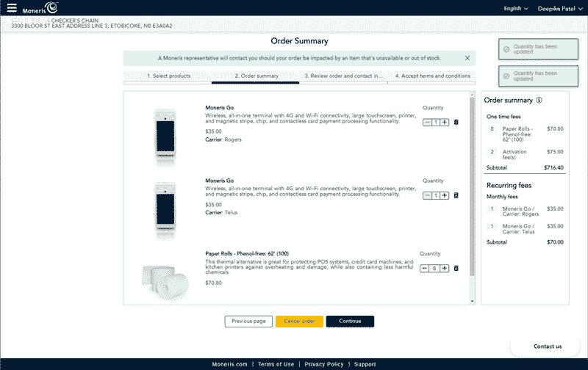Click 'Carrier: Telus' text in the second product
Viewport: 588px width, 370px height.
click(x=221, y=213)
